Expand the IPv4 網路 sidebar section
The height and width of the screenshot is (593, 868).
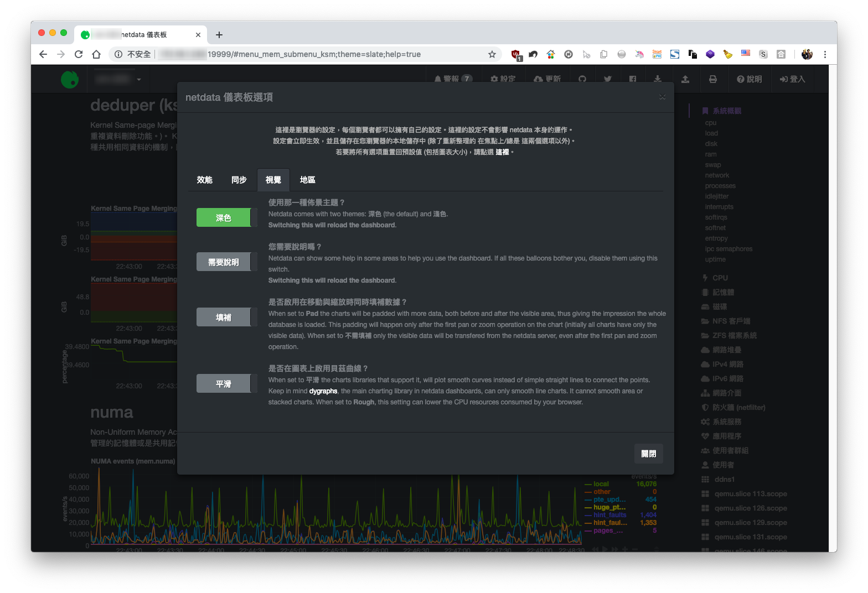722,364
